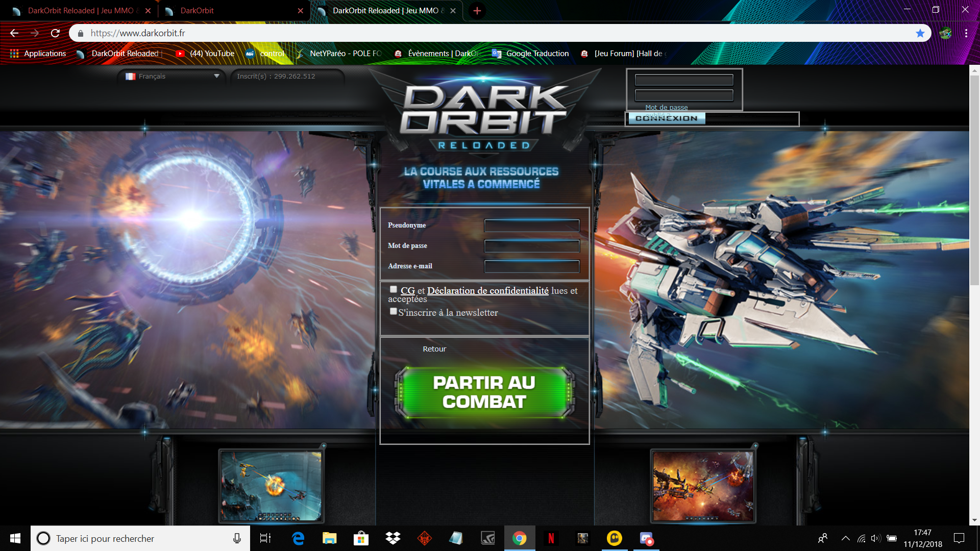Open a new browser tab
This screenshot has height=551, width=980.
477,11
